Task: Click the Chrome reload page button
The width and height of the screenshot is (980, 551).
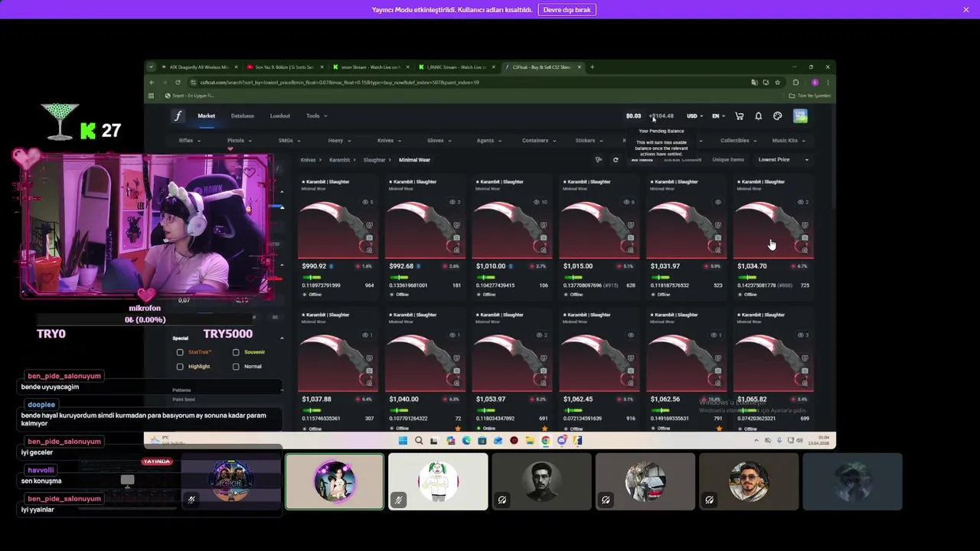Action: coord(178,83)
